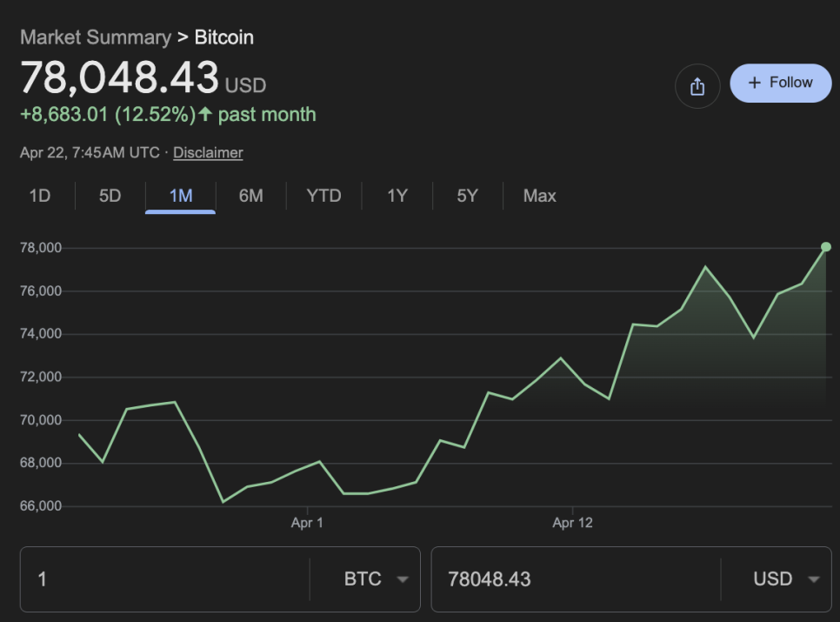Select the active 1M range tab
840x622 pixels.
click(x=180, y=196)
